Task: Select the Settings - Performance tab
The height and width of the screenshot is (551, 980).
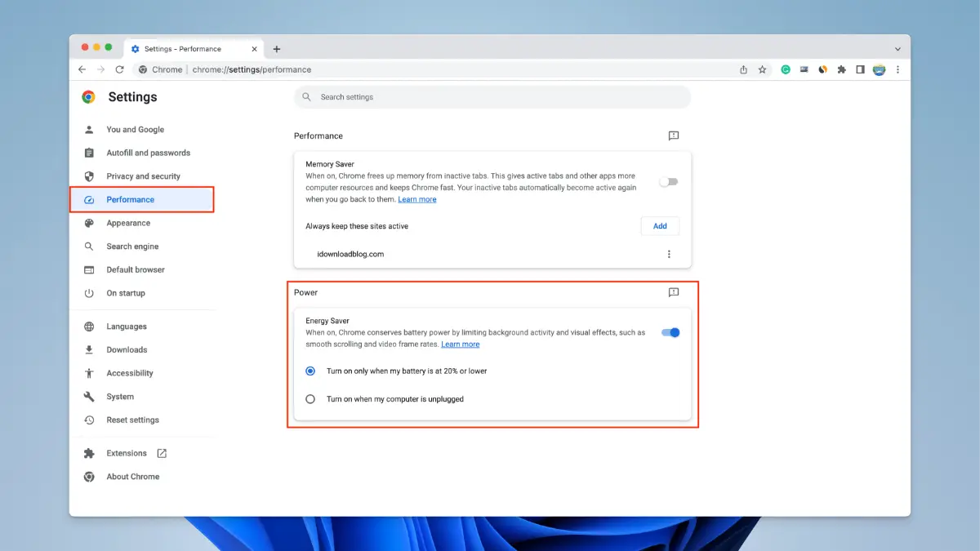Action: (x=194, y=49)
